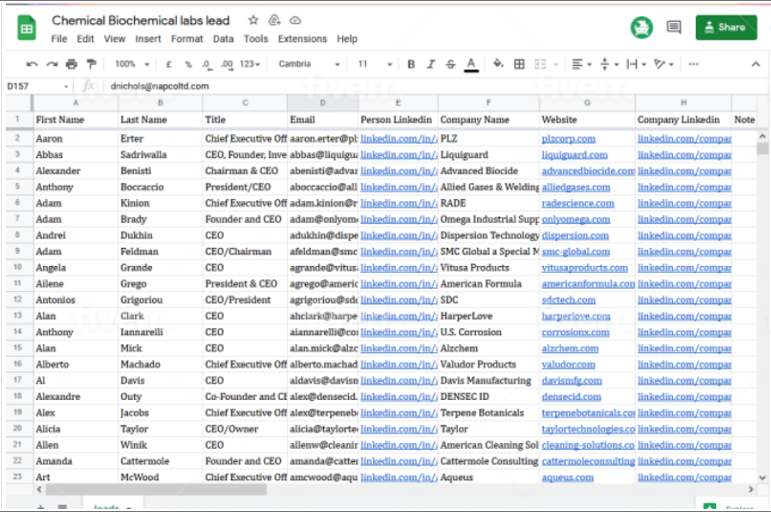
Task: Click the Print icon
Action: pyautogui.click(x=72, y=64)
